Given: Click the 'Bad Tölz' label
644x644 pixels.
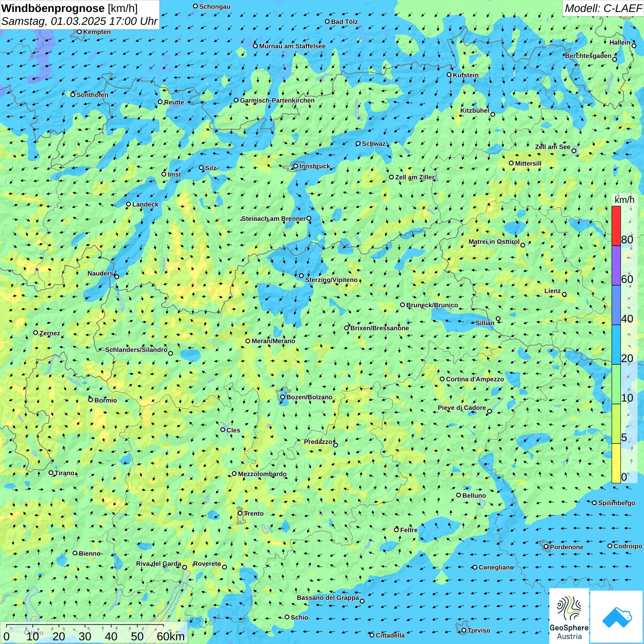Looking at the screenshot, I should (x=344, y=22).
